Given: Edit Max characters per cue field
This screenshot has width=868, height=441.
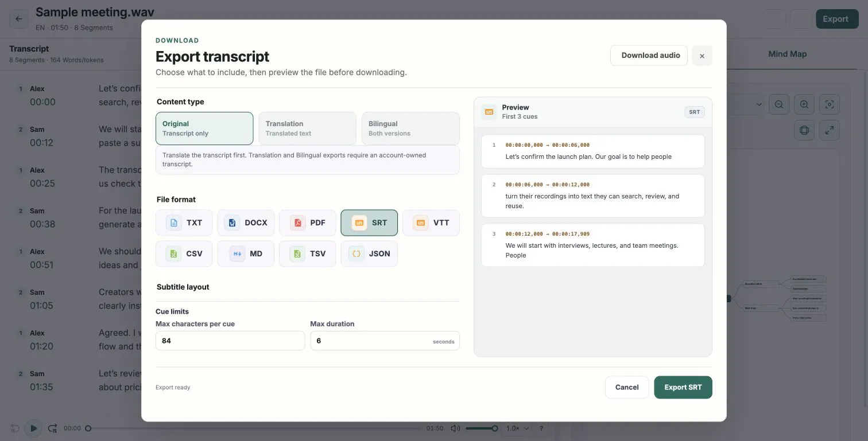Looking at the screenshot, I should (230, 341).
